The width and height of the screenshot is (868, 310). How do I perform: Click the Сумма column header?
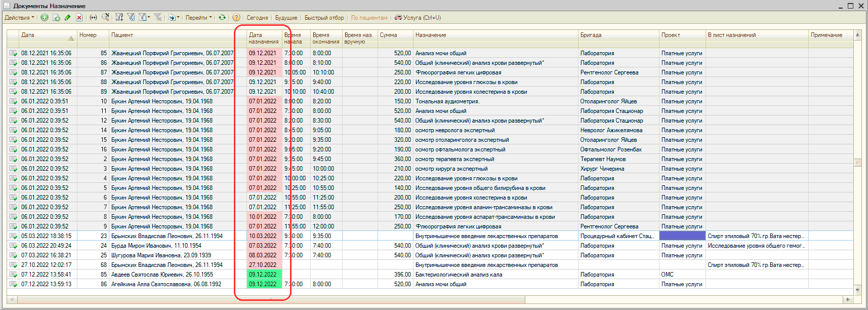tap(388, 35)
